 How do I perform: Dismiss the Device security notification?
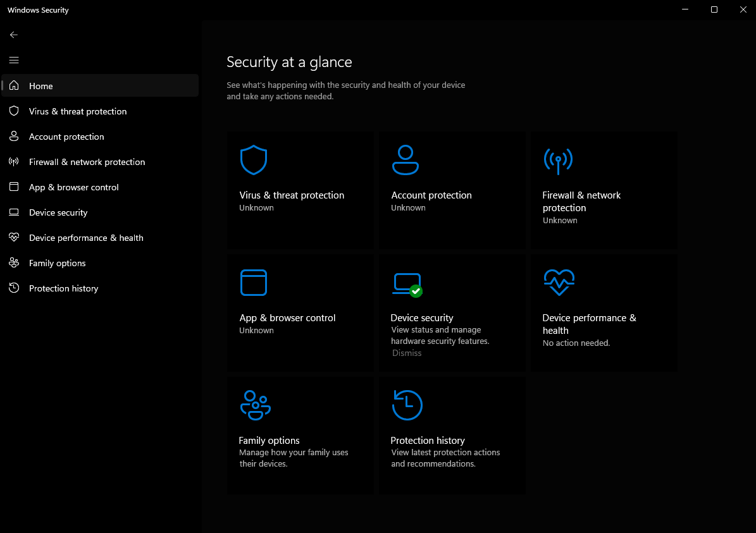(x=406, y=353)
